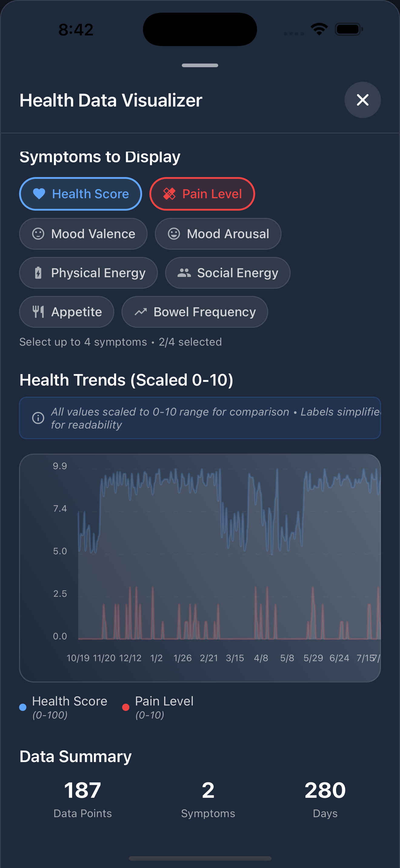Click the smiley icon beside Mood Arousal
Image resolution: width=400 pixels, height=868 pixels.
click(x=174, y=234)
